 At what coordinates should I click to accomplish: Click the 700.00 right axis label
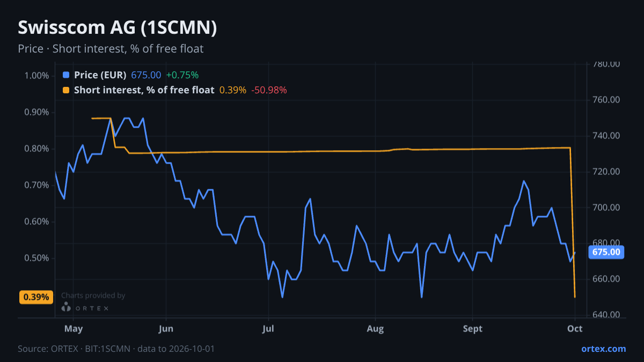click(x=606, y=208)
